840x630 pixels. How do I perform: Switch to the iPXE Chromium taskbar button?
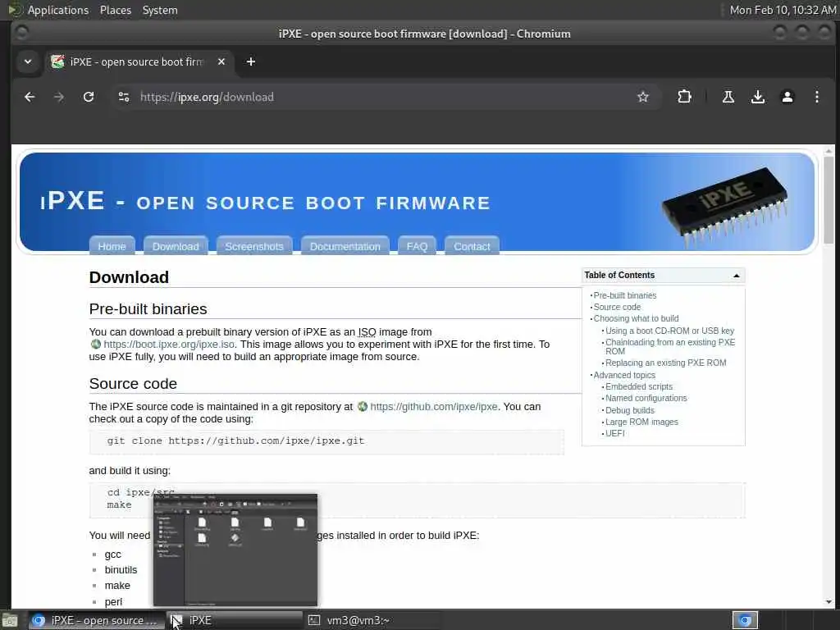(x=96, y=620)
